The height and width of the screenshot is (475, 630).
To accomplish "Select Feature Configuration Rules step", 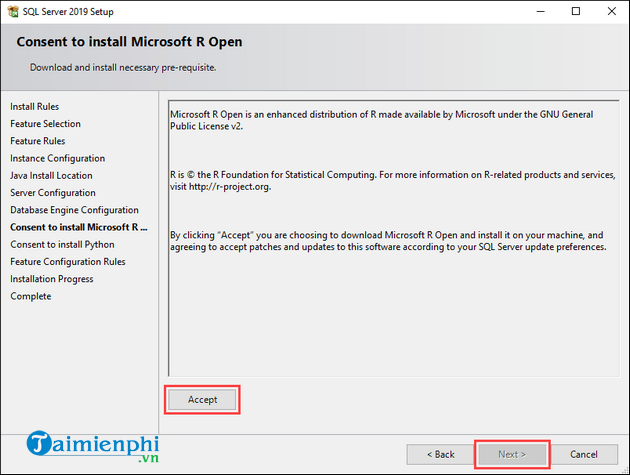I will click(x=68, y=262).
